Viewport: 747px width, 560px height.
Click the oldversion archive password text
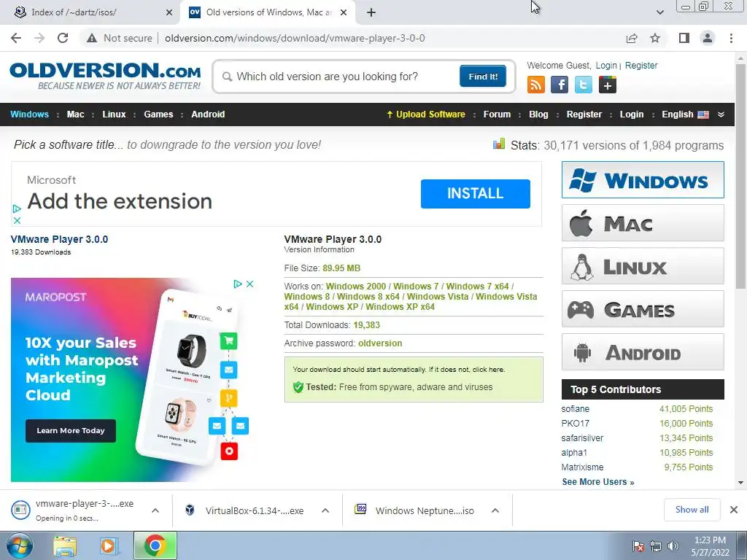coord(380,343)
